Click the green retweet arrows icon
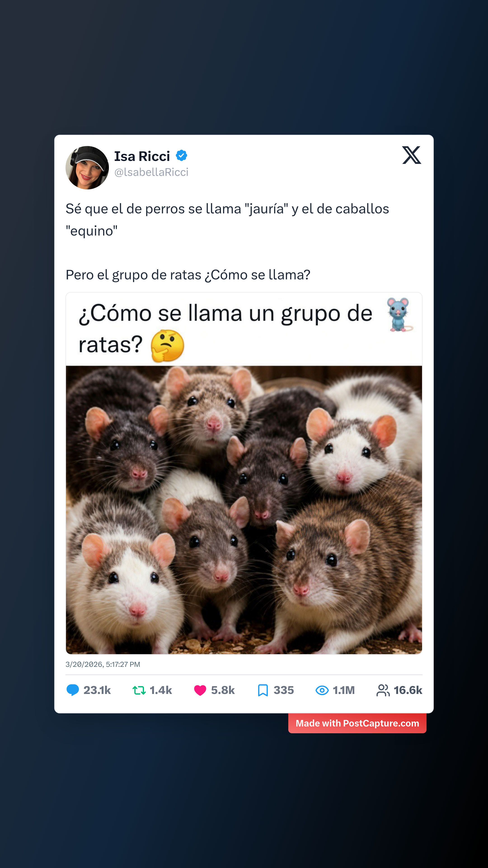Screen dimensions: 488x868 coord(139,690)
